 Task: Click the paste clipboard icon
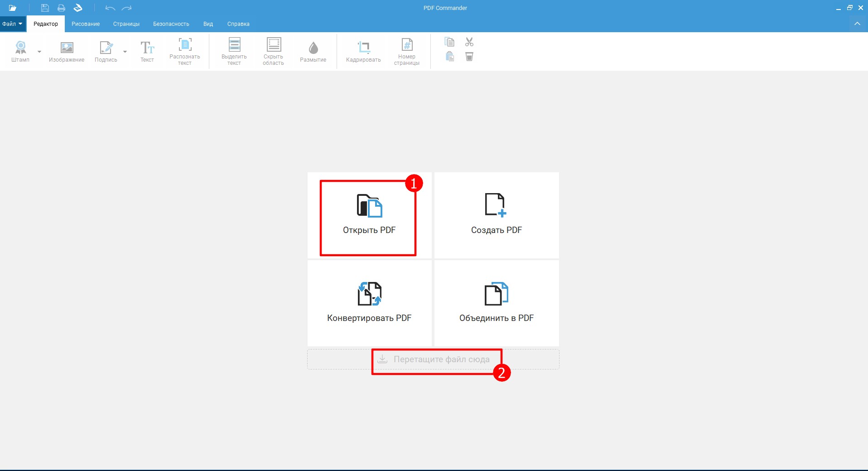tap(449, 57)
